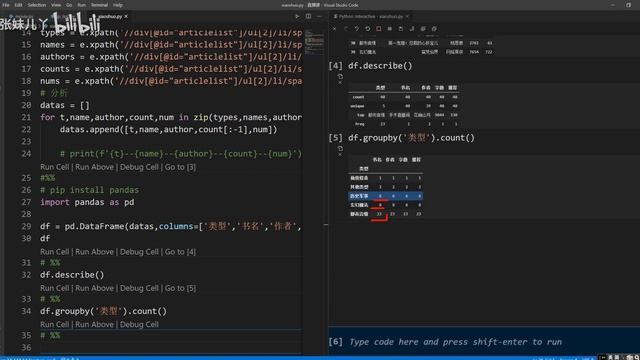Click the df.groupby heading of cell [5]
The image size is (640, 360).
(x=411, y=138)
